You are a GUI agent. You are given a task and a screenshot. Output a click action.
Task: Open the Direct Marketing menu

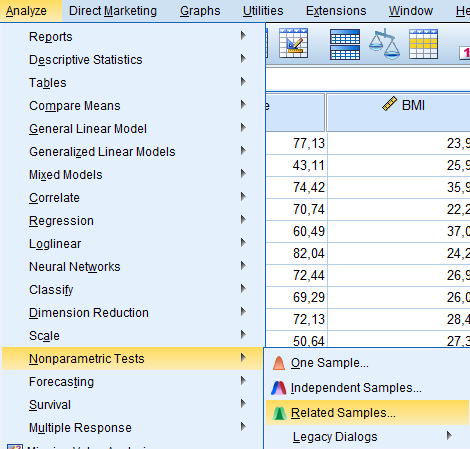pyautogui.click(x=113, y=11)
